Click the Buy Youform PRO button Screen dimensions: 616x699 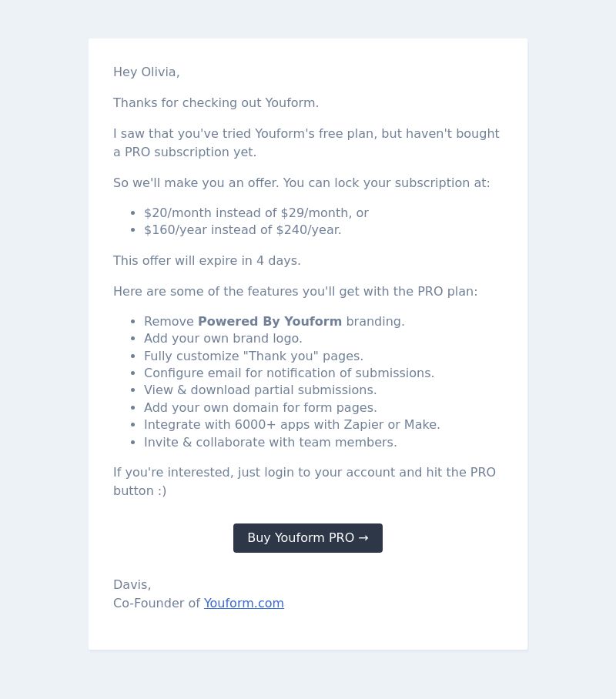point(308,538)
